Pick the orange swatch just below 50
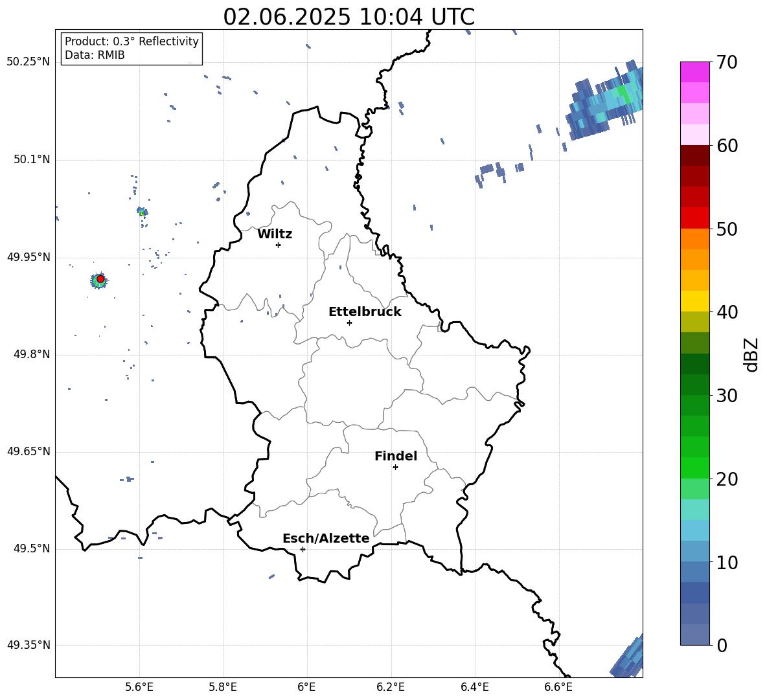767x700 pixels. (x=694, y=239)
